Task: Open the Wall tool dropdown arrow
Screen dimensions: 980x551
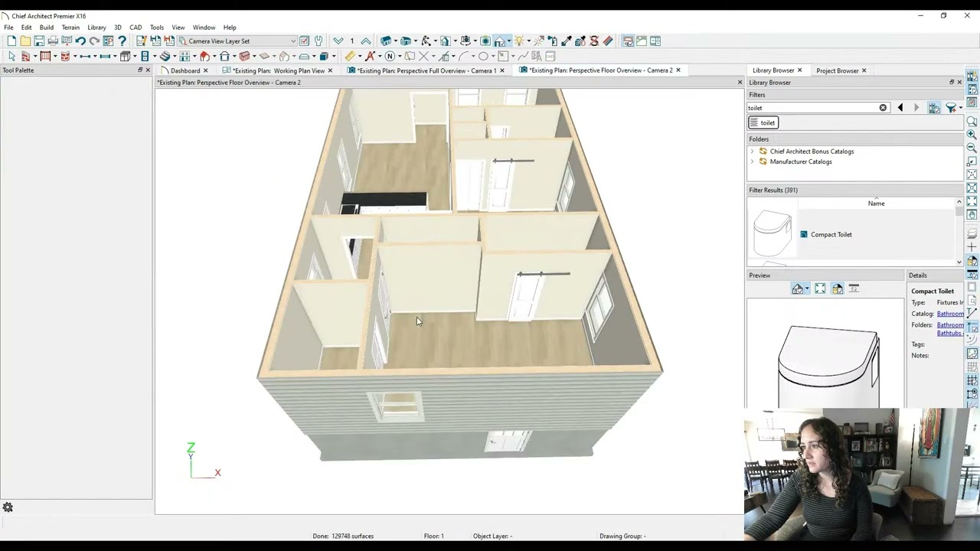Action: (35, 56)
